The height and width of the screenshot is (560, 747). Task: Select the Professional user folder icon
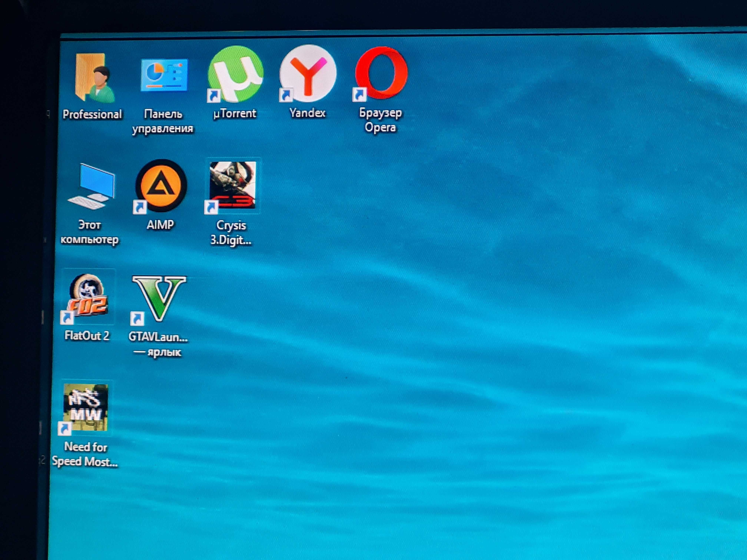[94, 78]
